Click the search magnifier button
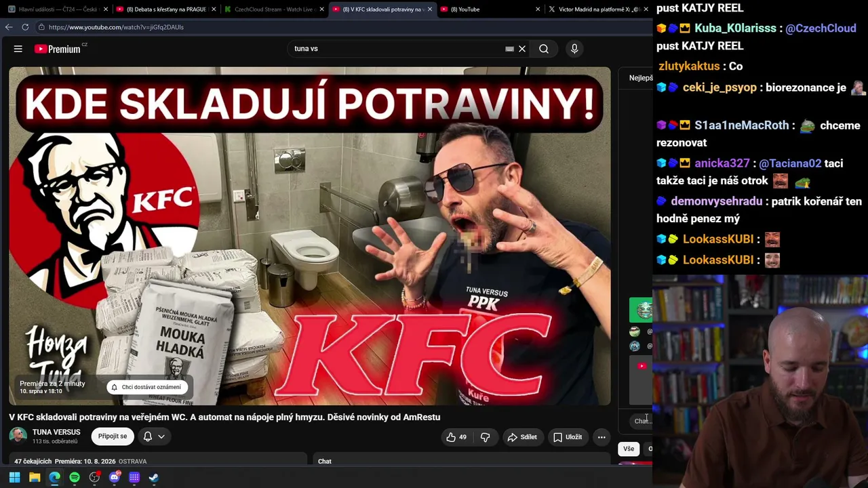 544,49
